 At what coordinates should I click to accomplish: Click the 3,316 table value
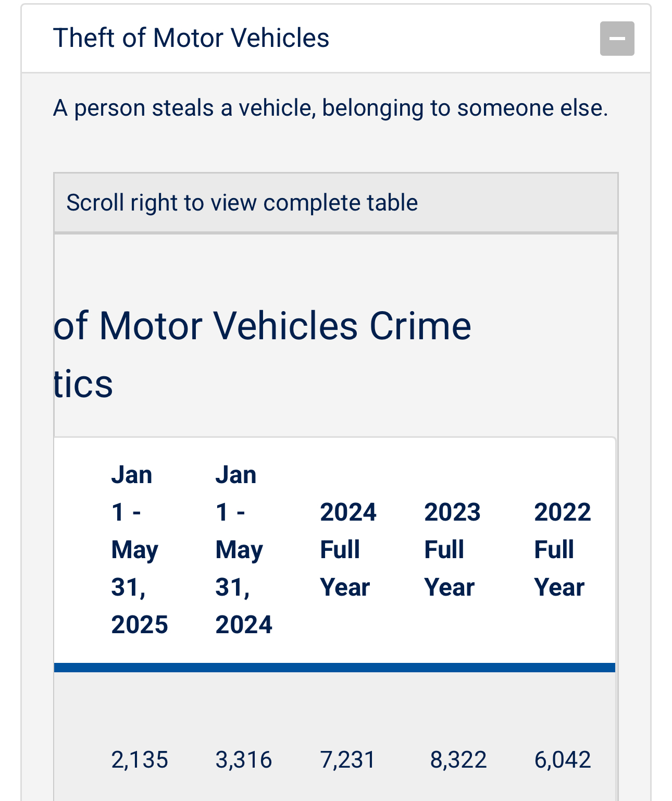(x=244, y=760)
